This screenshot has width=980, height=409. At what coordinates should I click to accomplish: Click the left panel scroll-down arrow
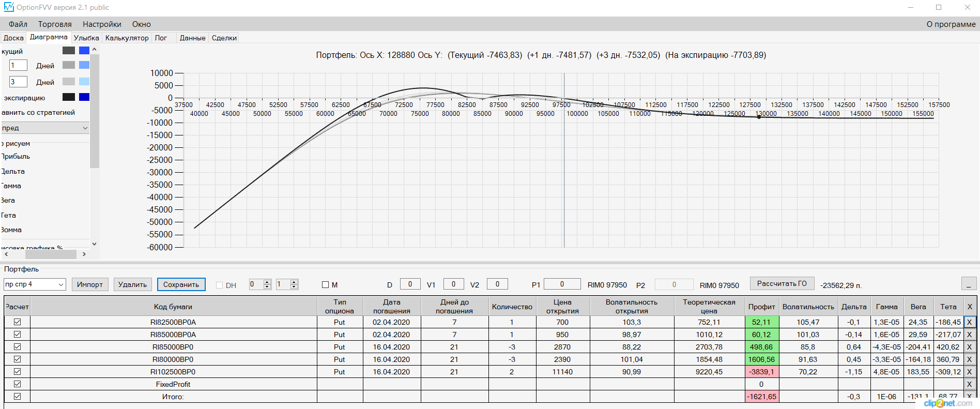[94, 244]
